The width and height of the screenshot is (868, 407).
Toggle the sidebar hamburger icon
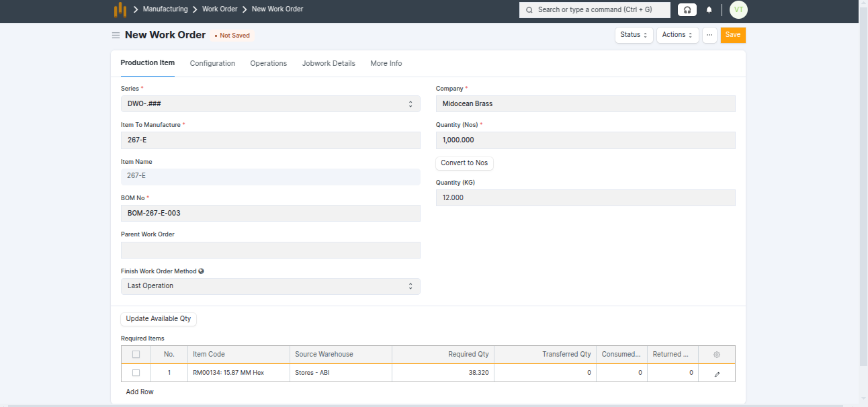click(x=116, y=35)
